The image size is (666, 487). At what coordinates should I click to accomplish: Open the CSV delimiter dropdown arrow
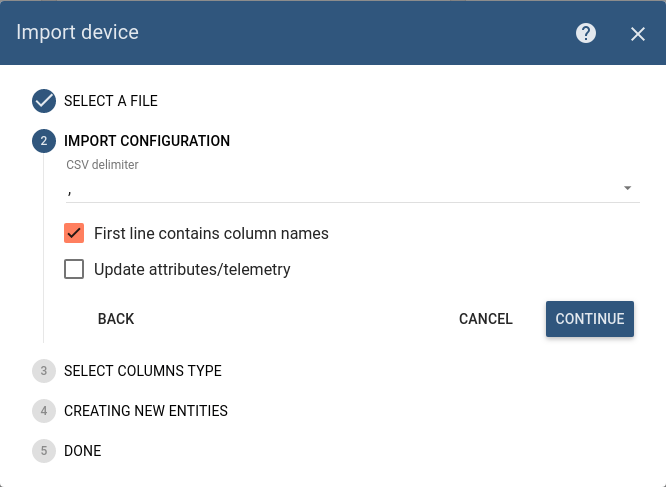click(627, 188)
